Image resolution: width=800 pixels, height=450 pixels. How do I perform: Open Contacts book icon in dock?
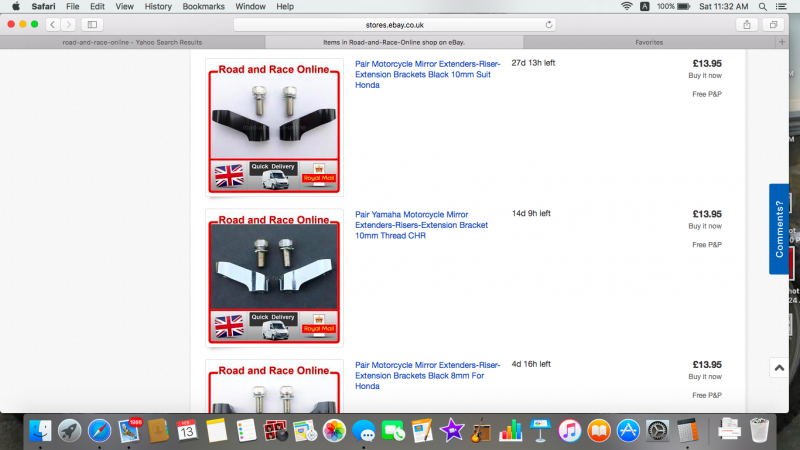coord(158,431)
